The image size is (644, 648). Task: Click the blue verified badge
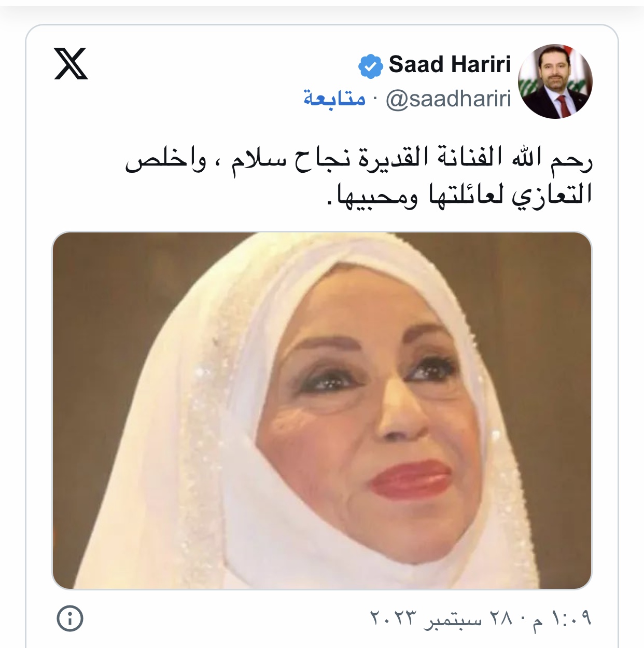click(x=370, y=66)
